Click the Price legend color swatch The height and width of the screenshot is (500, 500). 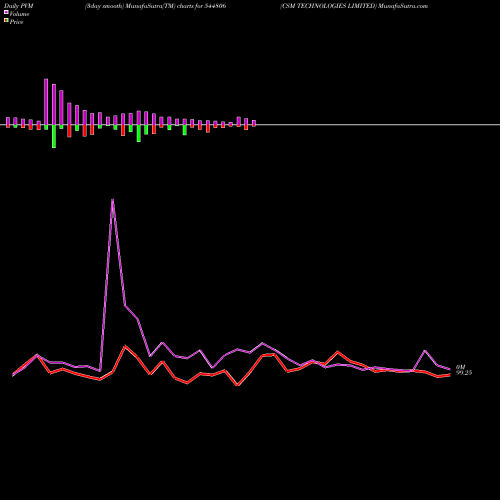point(6,20)
